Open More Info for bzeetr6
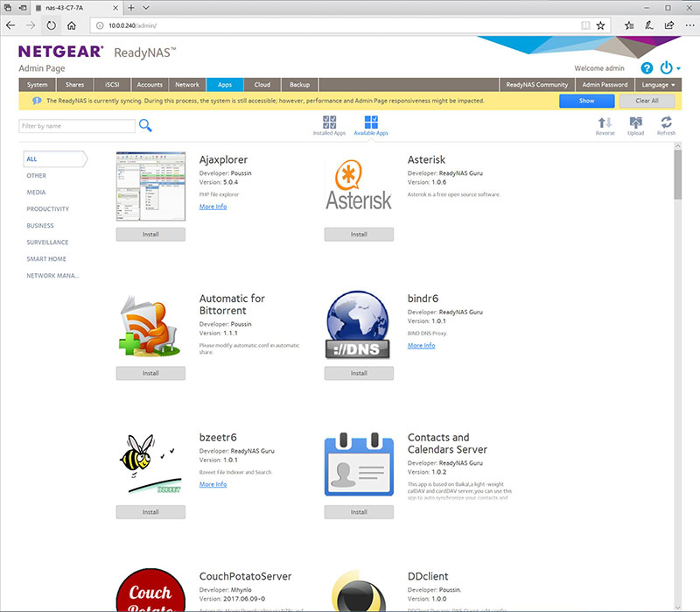 (213, 484)
